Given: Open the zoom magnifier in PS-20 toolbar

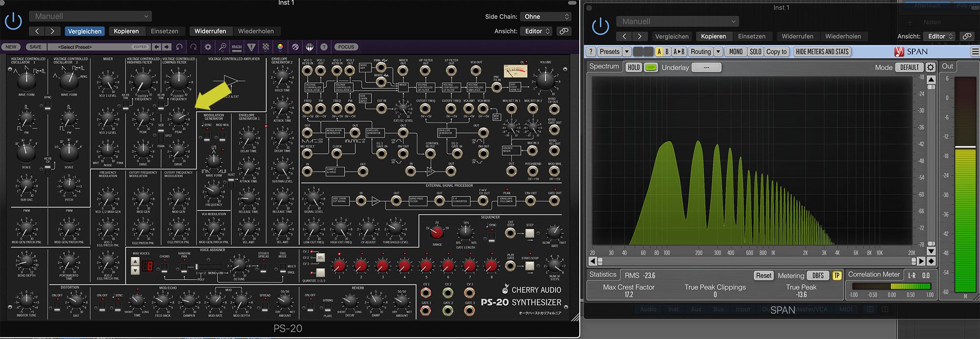Looking at the screenshot, I should point(222,47).
